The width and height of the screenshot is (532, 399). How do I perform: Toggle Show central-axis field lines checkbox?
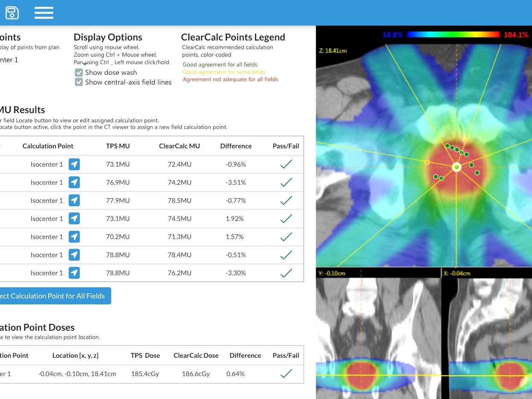pyautogui.click(x=78, y=82)
